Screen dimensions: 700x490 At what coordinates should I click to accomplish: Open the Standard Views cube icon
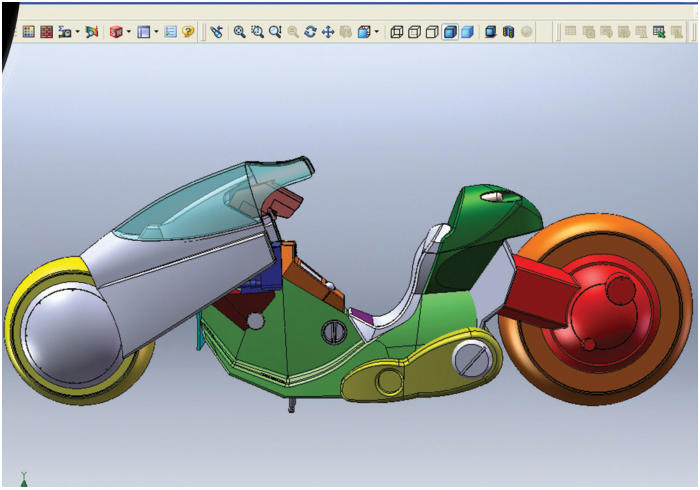click(x=364, y=32)
